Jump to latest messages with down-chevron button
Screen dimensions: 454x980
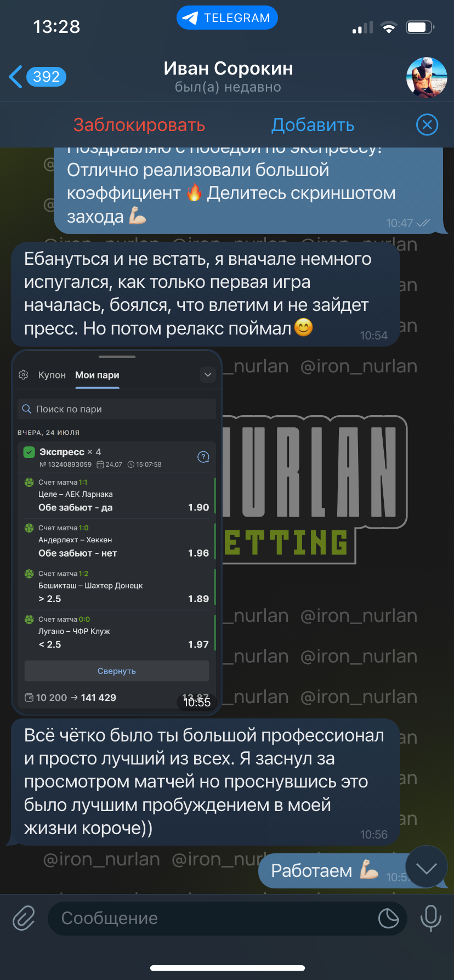click(x=427, y=867)
